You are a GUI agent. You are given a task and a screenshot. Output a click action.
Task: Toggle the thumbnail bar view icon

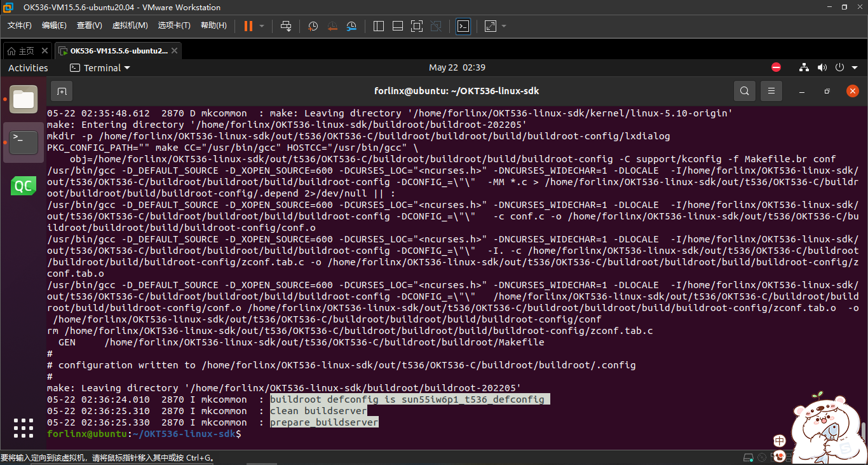(398, 26)
